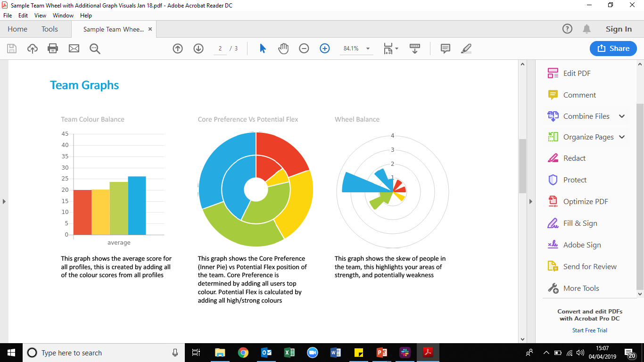Open the Windows Start menu

pos(11,353)
